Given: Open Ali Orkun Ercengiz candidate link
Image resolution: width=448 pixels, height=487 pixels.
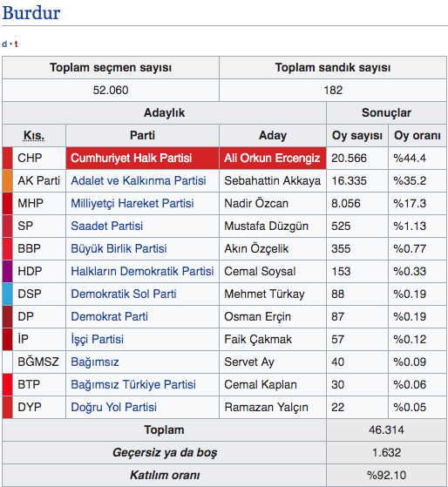Looking at the screenshot, I should [272, 158].
